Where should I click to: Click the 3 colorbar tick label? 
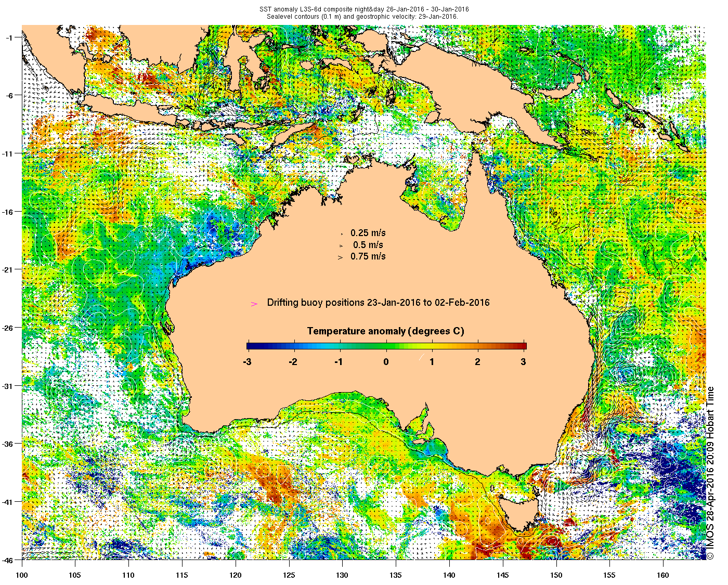coord(524,362)
